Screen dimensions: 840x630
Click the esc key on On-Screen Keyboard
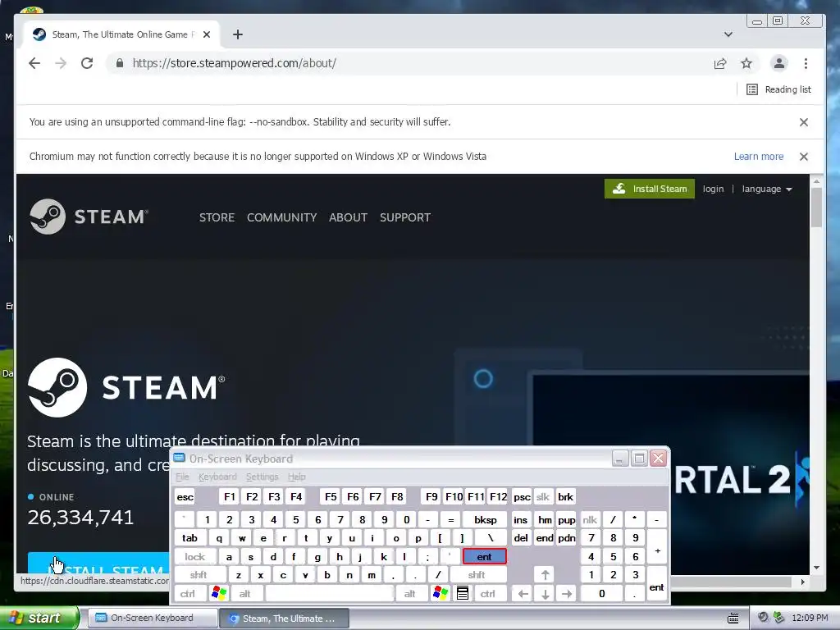click(185, 497)
